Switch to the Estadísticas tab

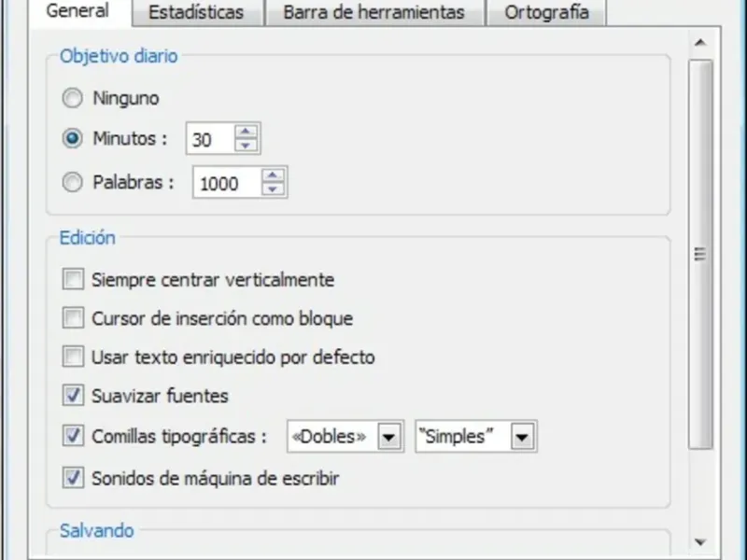coord(196,12)
